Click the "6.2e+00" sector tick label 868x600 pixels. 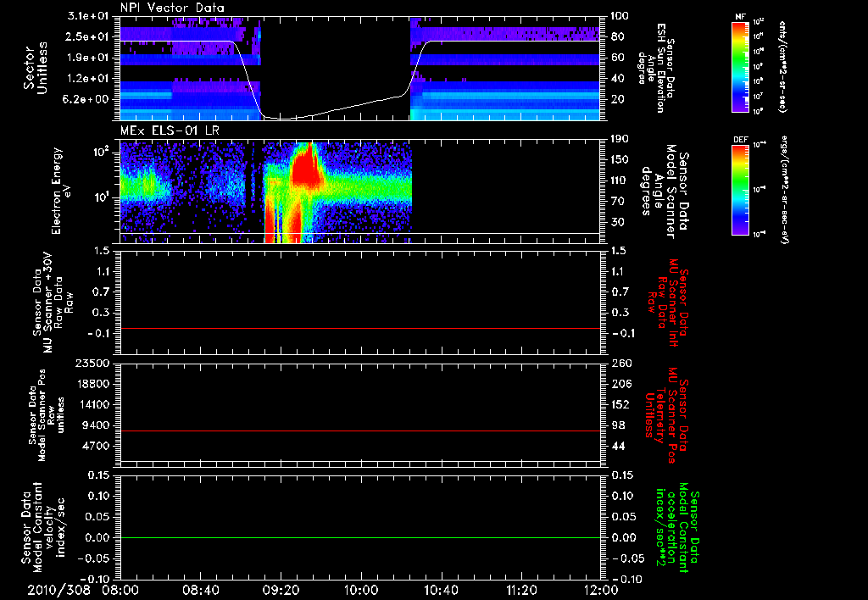point(87,99)
